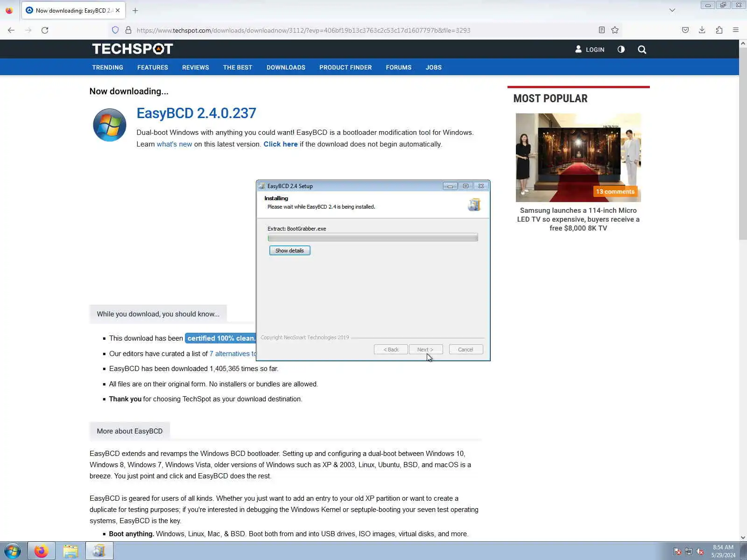
Task: Open Firefox tracking protection shield
Action: [115, 30]
